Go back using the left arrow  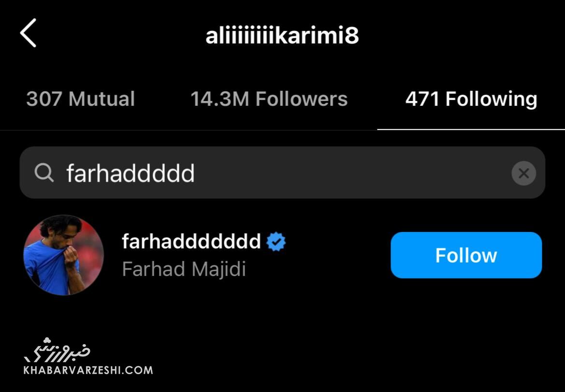(x=28, y=33)
